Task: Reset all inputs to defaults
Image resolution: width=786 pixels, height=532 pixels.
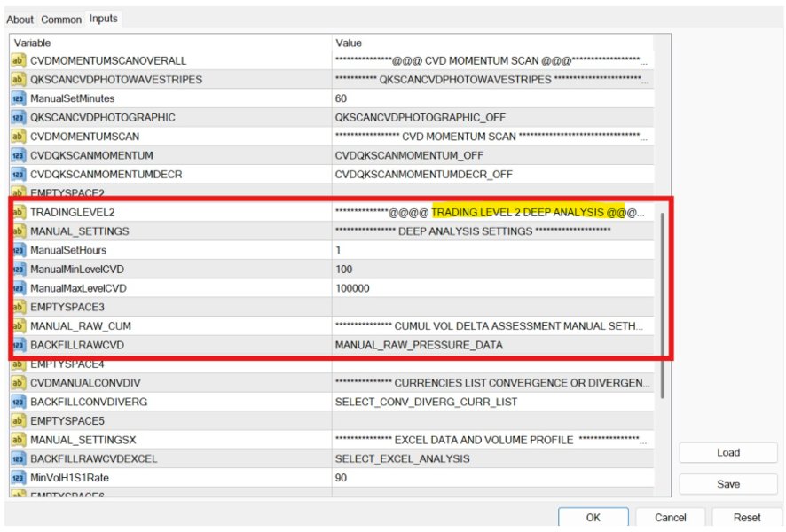Action: [x=747, y=518]
